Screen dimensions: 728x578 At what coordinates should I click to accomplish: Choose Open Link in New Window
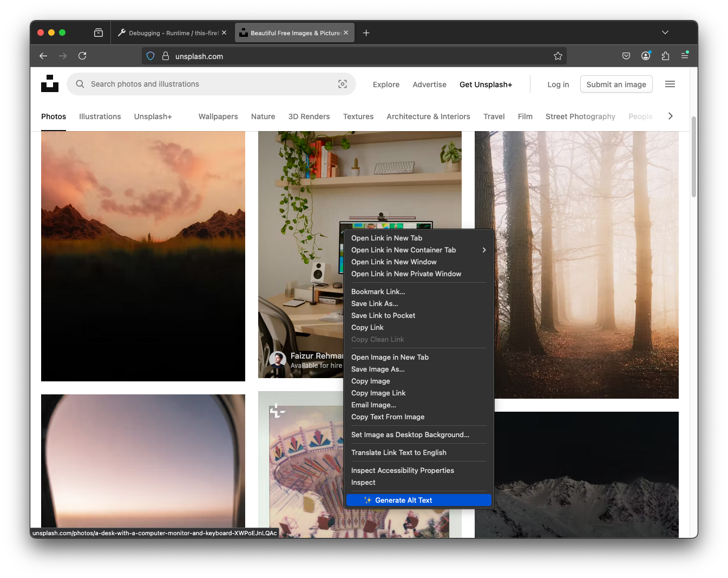419,262
